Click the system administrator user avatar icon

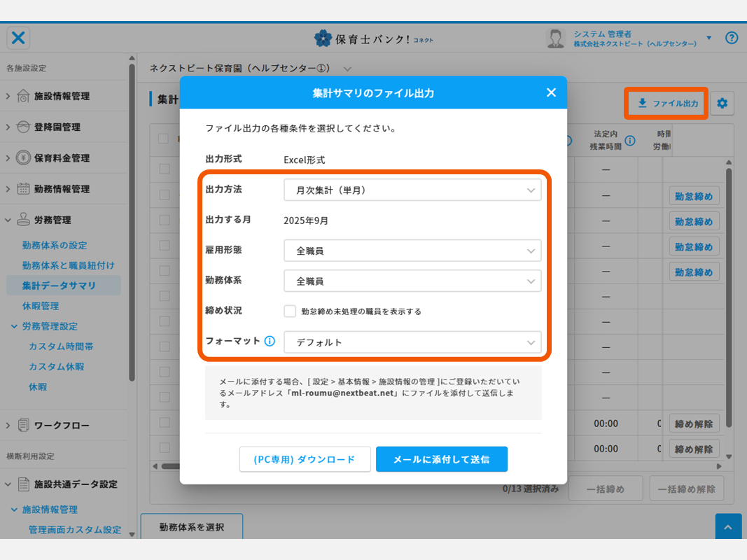pyautogui.click(x=556, y=38)
